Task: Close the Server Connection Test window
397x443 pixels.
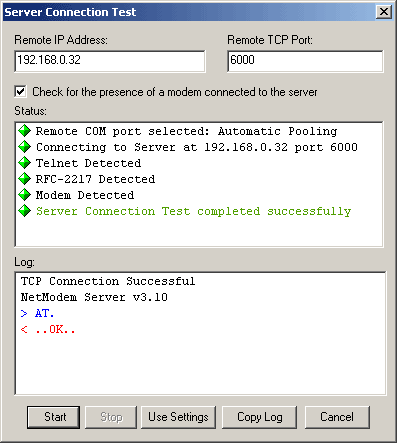Action: tap(384, 12)
